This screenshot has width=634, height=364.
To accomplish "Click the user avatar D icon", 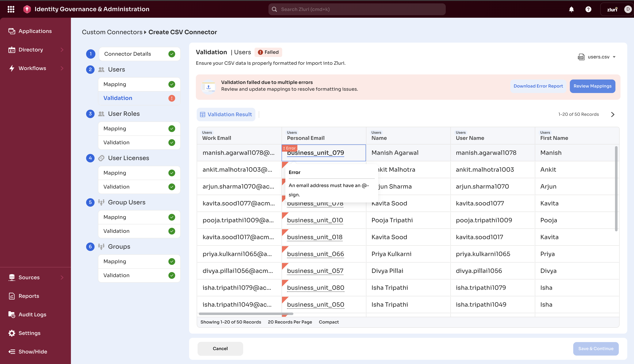I will [627, 9].
